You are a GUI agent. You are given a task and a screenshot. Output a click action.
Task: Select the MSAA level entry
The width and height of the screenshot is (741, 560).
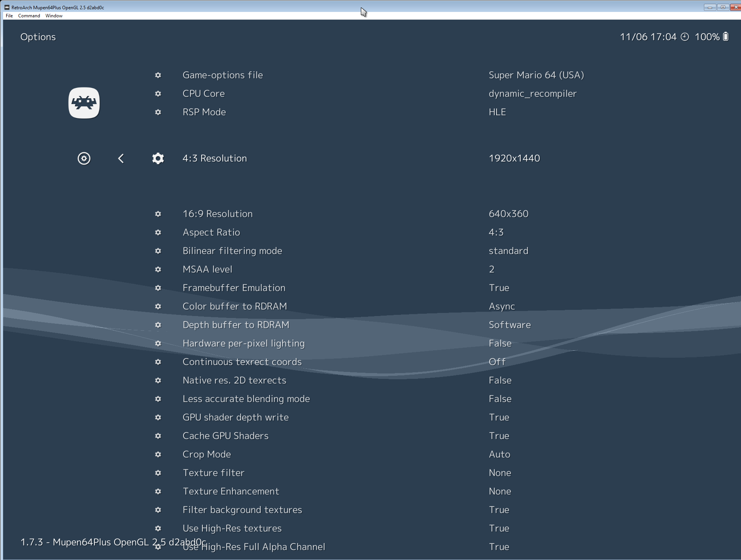(x=207, y=269)
